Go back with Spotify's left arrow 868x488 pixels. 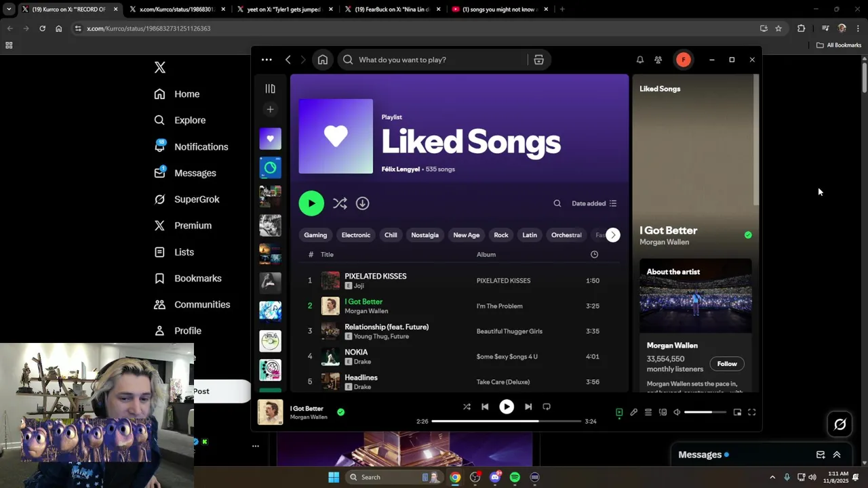click(288, 60)
